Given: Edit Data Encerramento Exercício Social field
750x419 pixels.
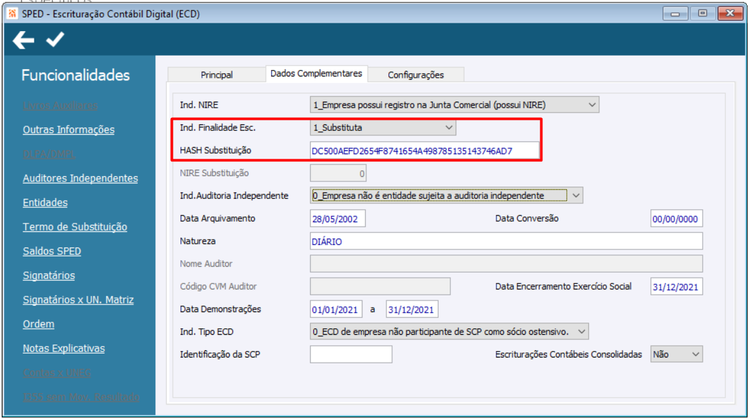Looking at the screenshot, I should (x=676, y=287).
